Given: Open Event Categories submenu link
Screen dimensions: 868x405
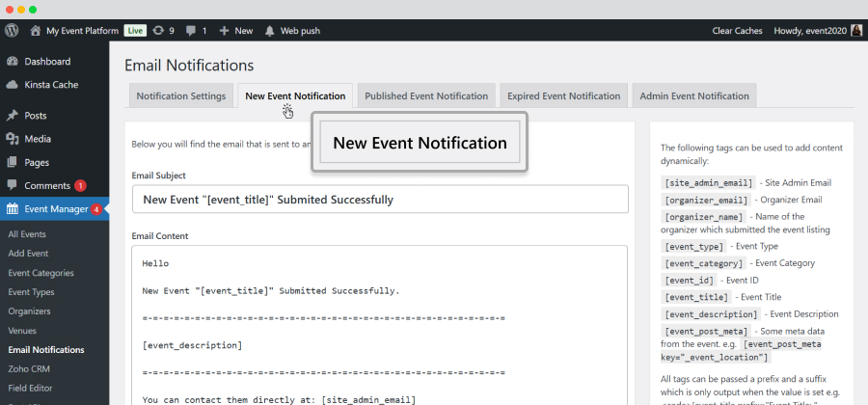Looking at the screenshot, I should click(x=41, y=273).
